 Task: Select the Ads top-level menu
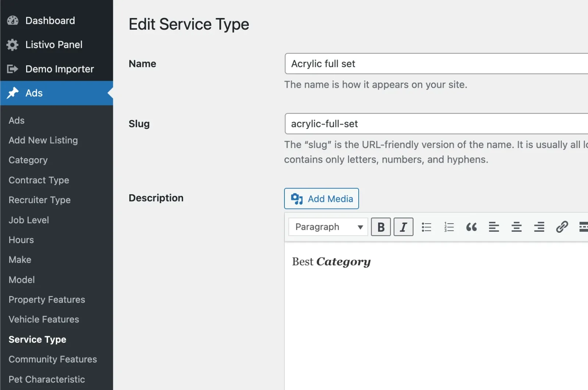57,93
